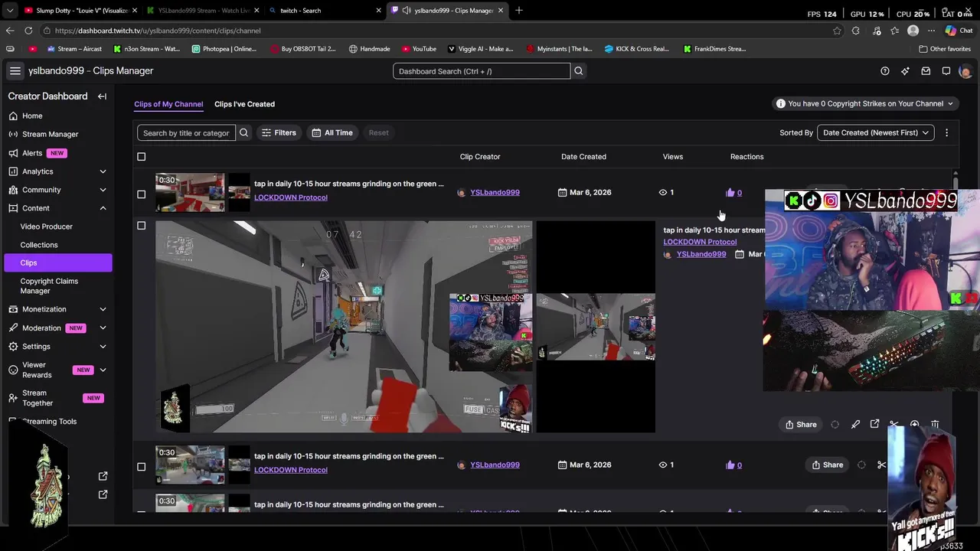
Task: Click the Dashboard Search magnifier button
Action: (579, 71)
